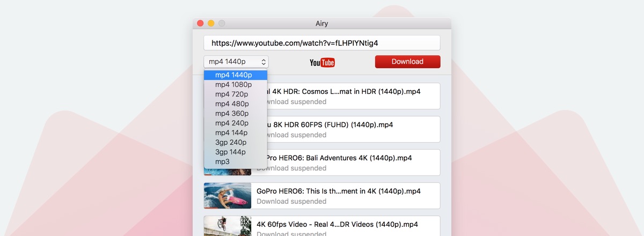Open the GoPro HERO6 This Is surfing thumbnail
This screenshot has height=236, width=644.
tap(228, 196)
